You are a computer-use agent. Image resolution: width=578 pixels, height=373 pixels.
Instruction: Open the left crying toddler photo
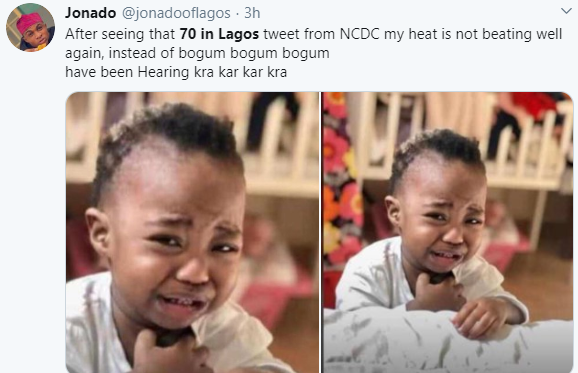[192, 232]
